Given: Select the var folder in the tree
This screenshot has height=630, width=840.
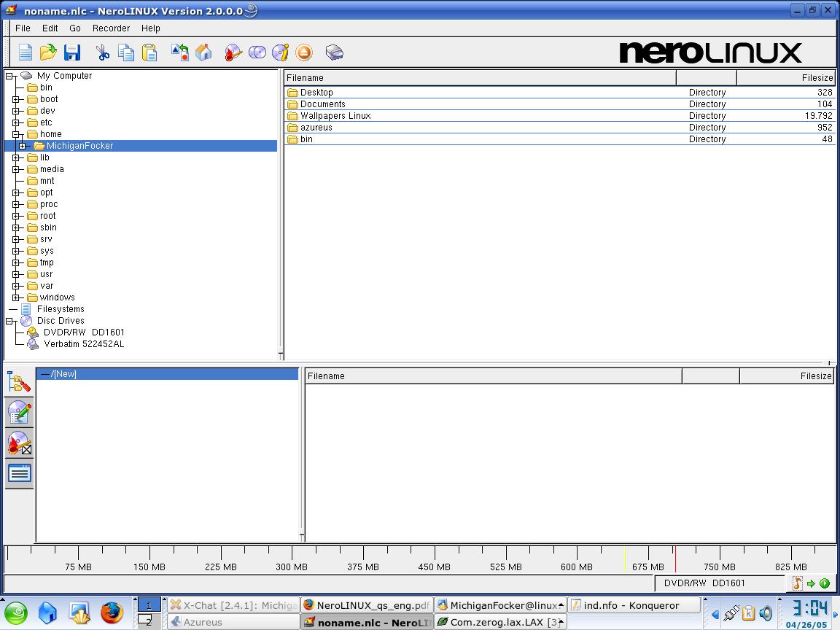Looking at the screenshot, I should 47,286.
